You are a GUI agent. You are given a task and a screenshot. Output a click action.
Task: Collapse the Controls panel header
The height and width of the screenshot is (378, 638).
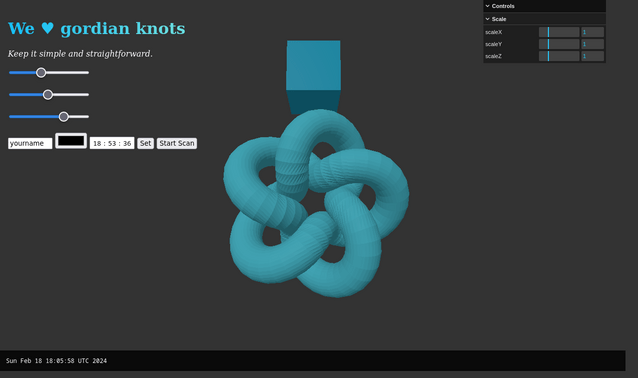544,6
